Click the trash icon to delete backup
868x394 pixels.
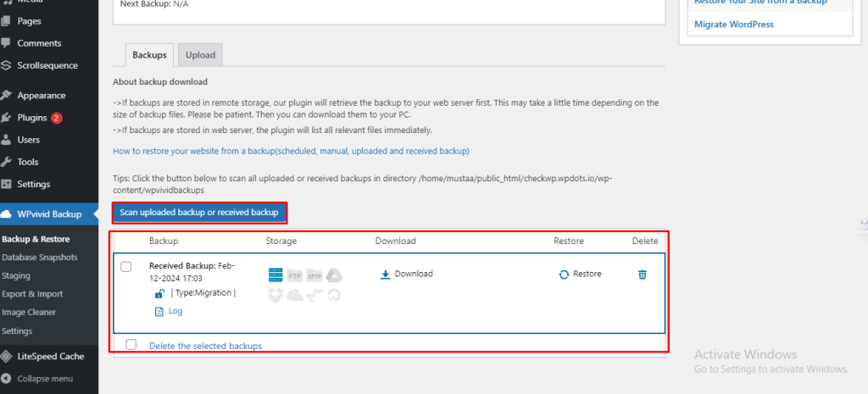643,275
